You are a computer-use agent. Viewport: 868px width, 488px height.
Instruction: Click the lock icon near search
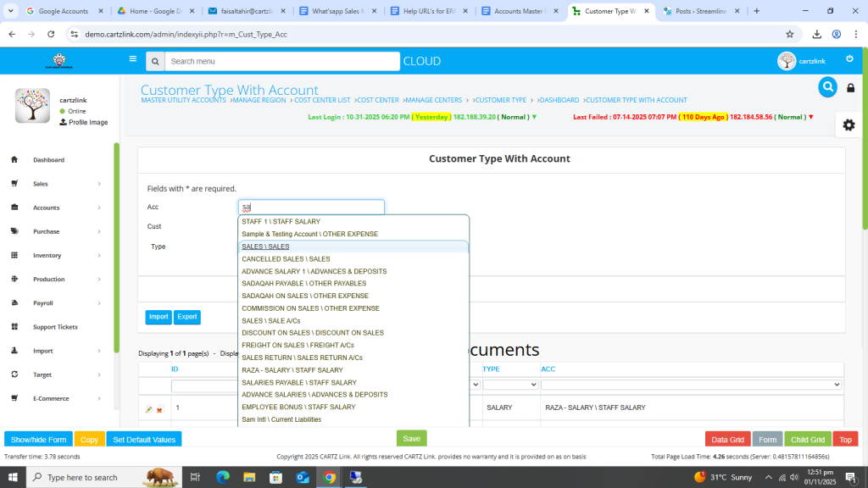click(851, 88)
